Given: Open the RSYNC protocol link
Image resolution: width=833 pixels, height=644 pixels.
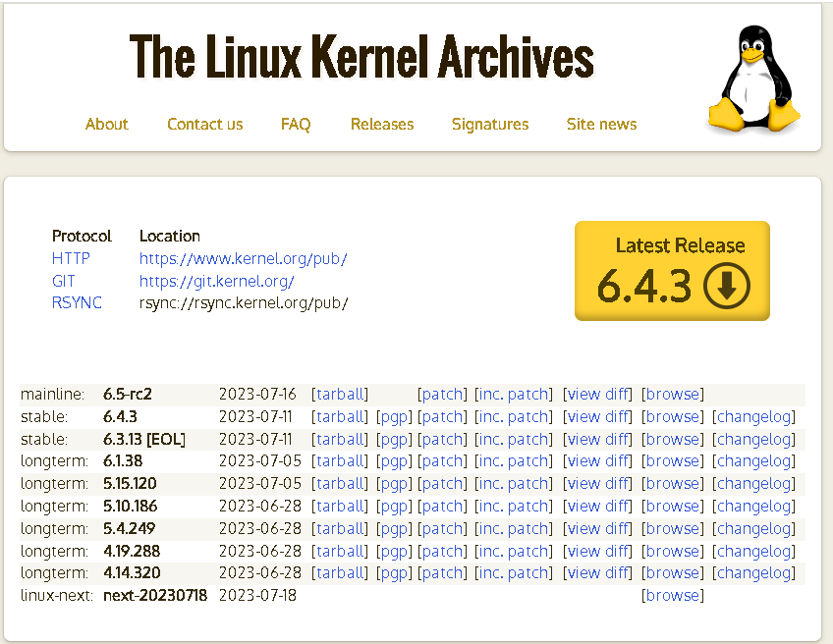Looking at the screenshot, I should 77,302.
